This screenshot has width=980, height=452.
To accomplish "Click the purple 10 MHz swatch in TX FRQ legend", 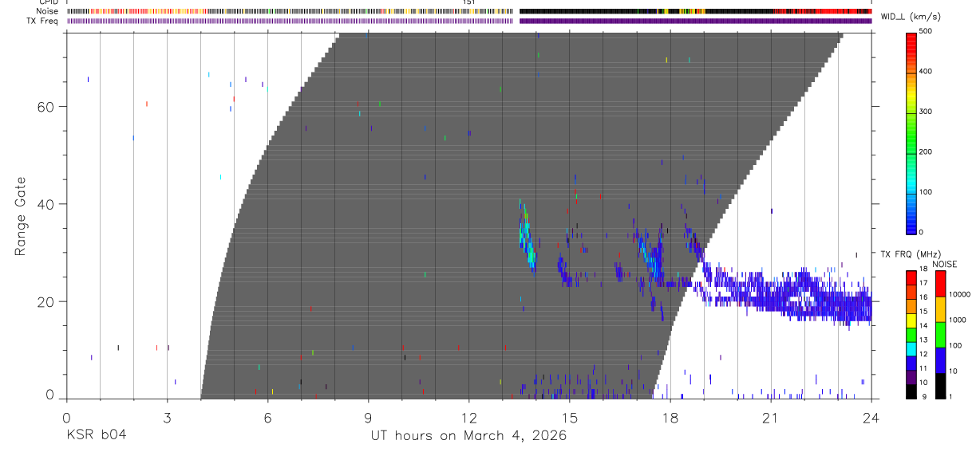I will pyautogui.click(x=911, y=377).
